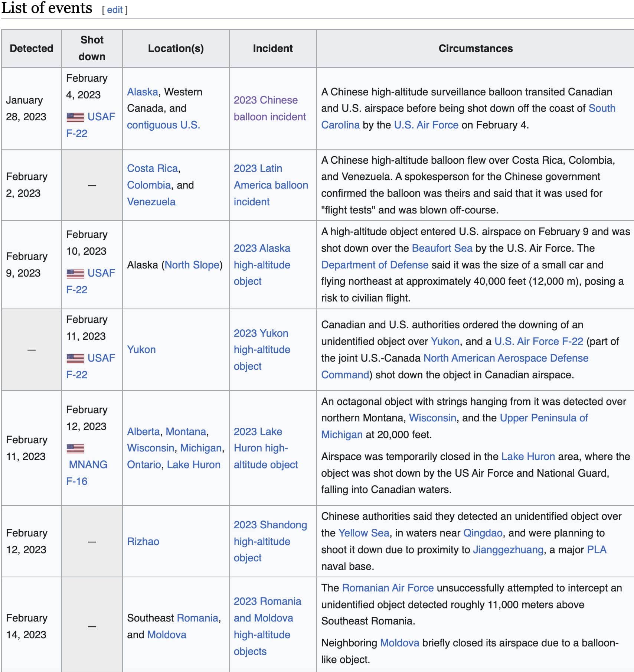634x672 pixels.
Task: Open the edit link for List of events
Action: click(x=114, y=10)
